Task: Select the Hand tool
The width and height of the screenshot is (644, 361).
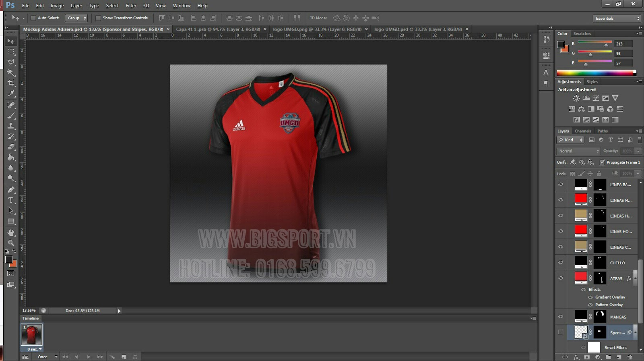Action: [x=11, y=232]
